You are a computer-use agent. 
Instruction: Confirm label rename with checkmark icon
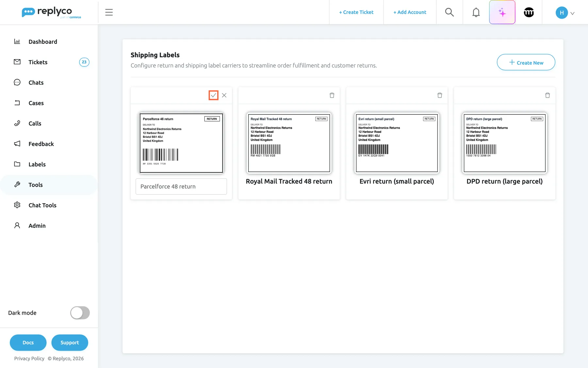point(213,95)
